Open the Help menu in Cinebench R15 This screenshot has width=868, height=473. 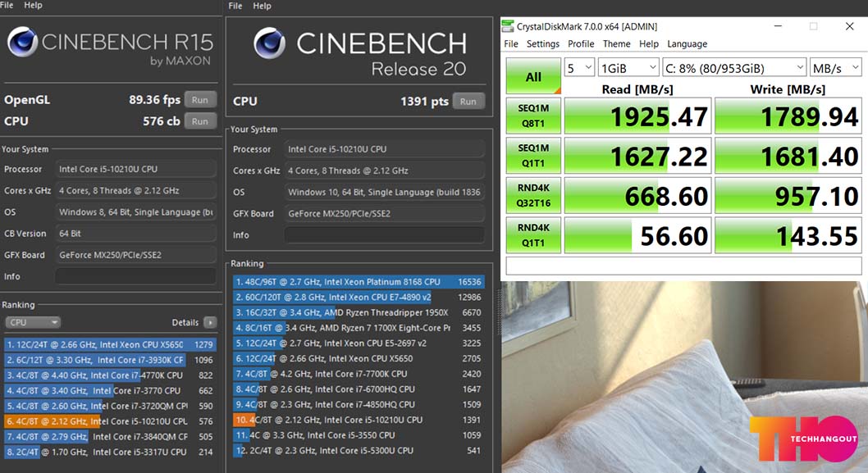(x=33, y=5)
